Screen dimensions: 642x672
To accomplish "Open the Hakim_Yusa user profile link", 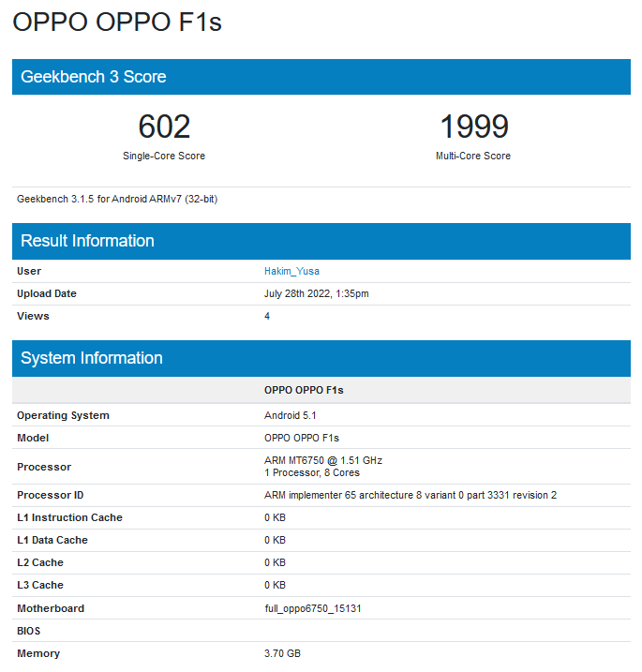I will pyautogui.click(x=291, y=271).
